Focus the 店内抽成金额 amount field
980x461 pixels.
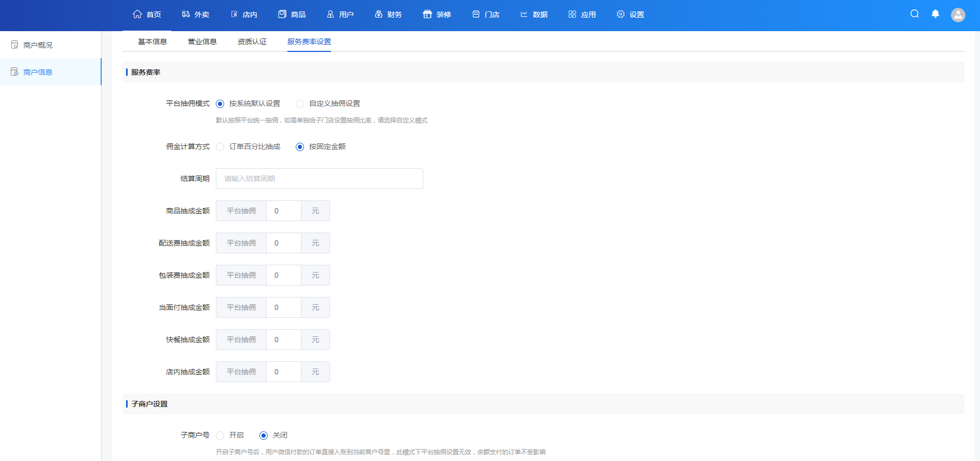[x=283, y=372]
